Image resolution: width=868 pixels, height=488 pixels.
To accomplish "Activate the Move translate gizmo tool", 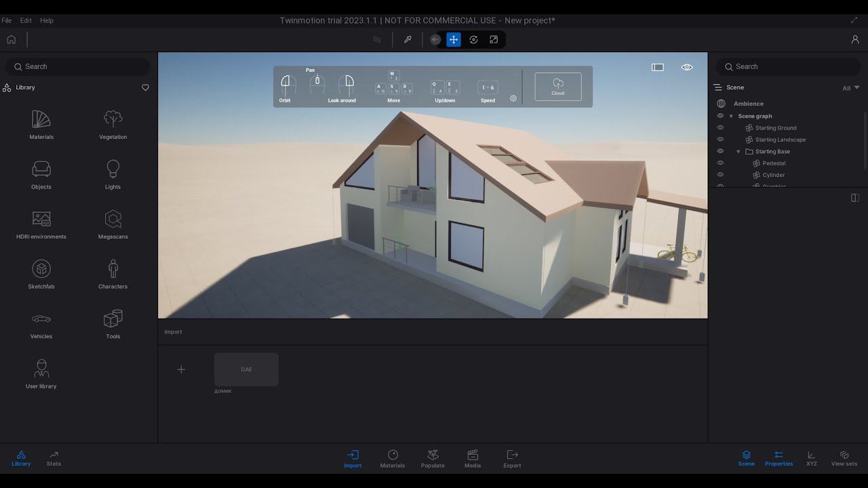I will click(454, 39).
